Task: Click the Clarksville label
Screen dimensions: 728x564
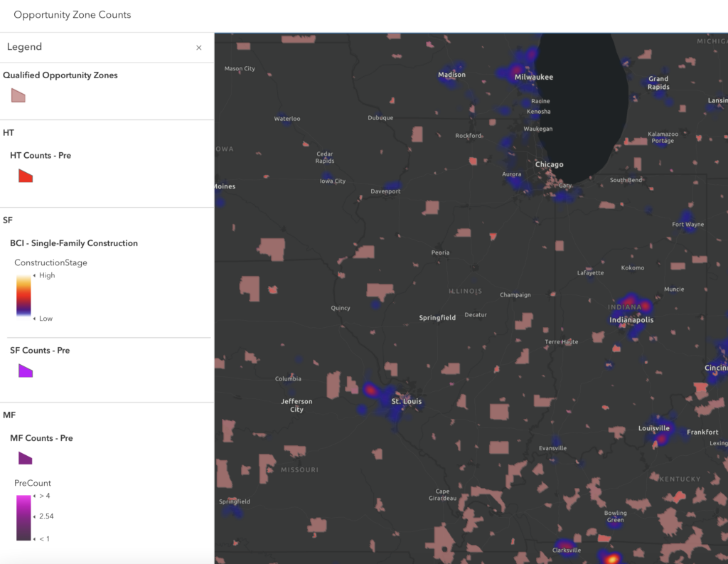Action: [567, 550]
